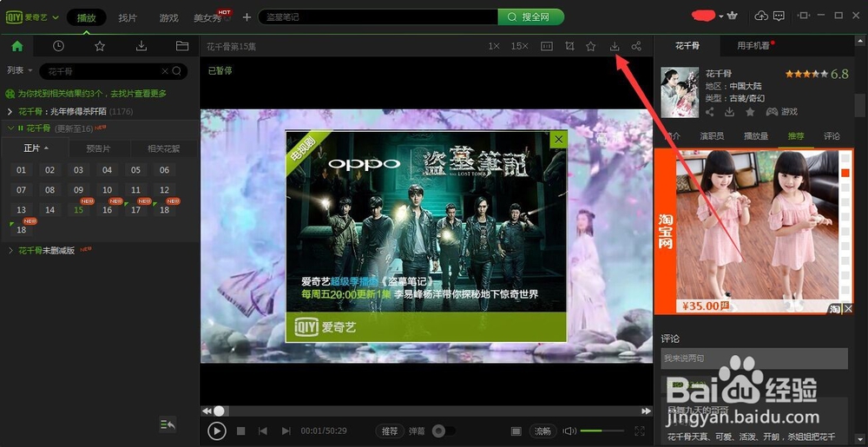Click the 正片 tab sort arrow
Screen dimensions: 868x447
(46, 148)
